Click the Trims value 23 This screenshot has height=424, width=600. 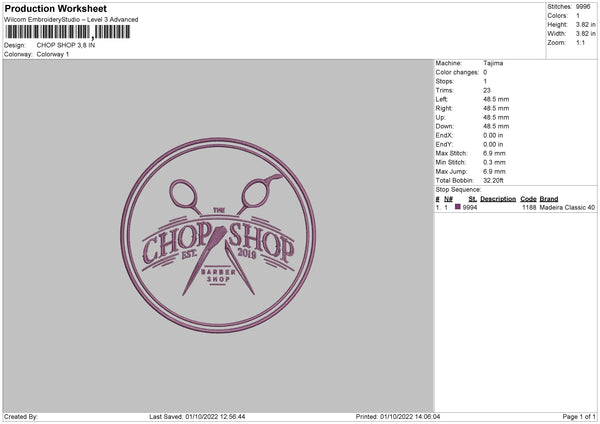(x=487, y=90)
